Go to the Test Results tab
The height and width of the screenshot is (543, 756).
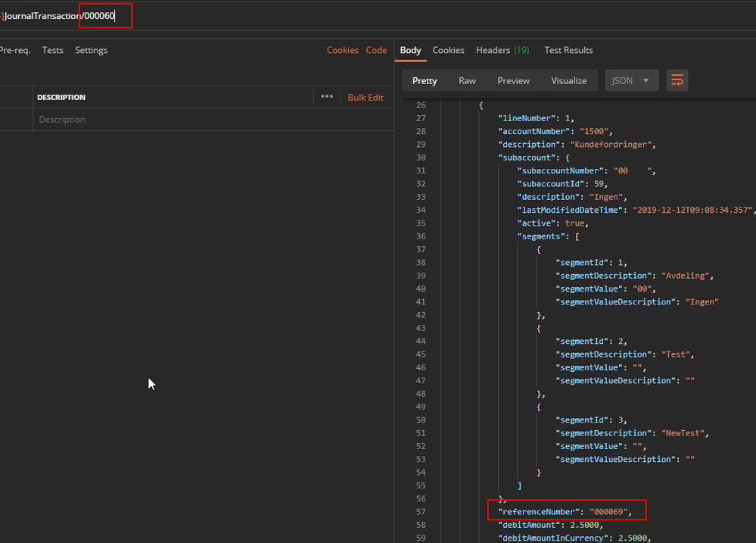tap(568, 50)
